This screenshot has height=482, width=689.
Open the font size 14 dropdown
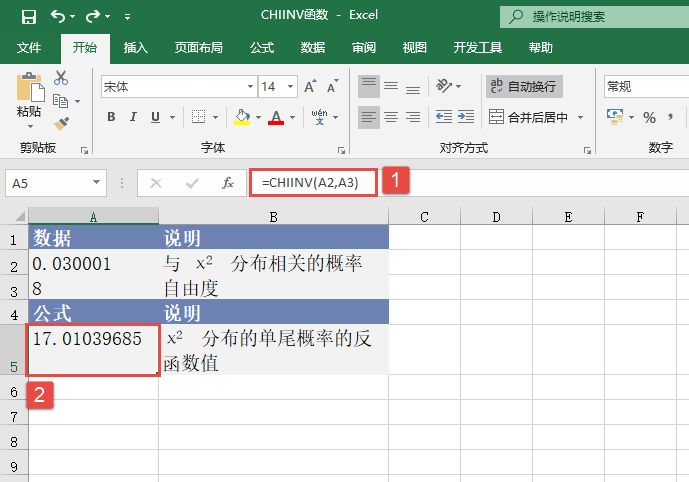290,87
